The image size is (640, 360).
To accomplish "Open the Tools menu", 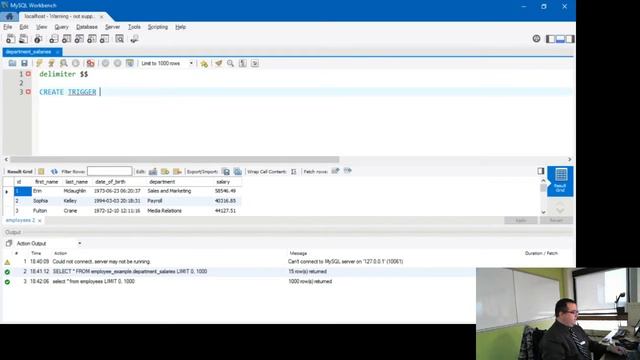I will coord(134,27).
